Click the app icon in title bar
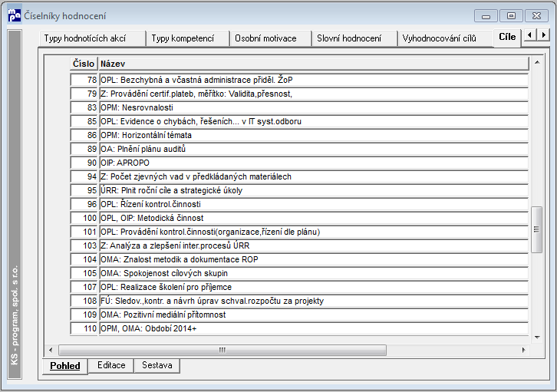Viewport: 557px width, 392px height. 15,15
